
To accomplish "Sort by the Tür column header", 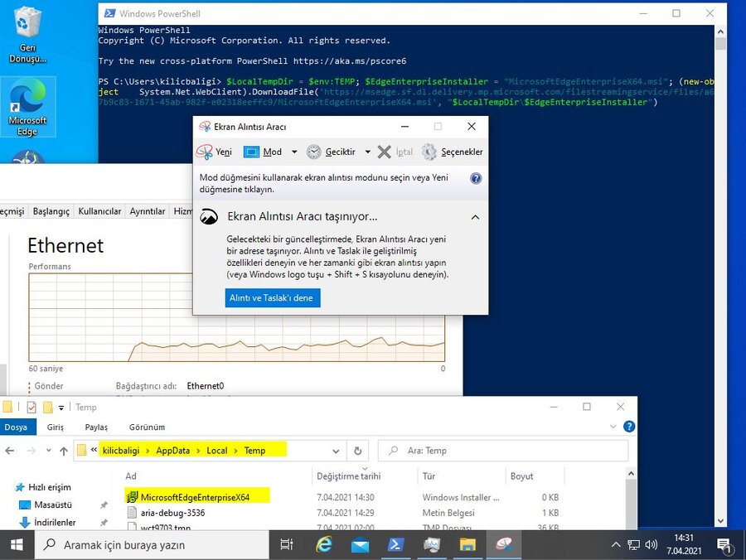I will 429,476.
